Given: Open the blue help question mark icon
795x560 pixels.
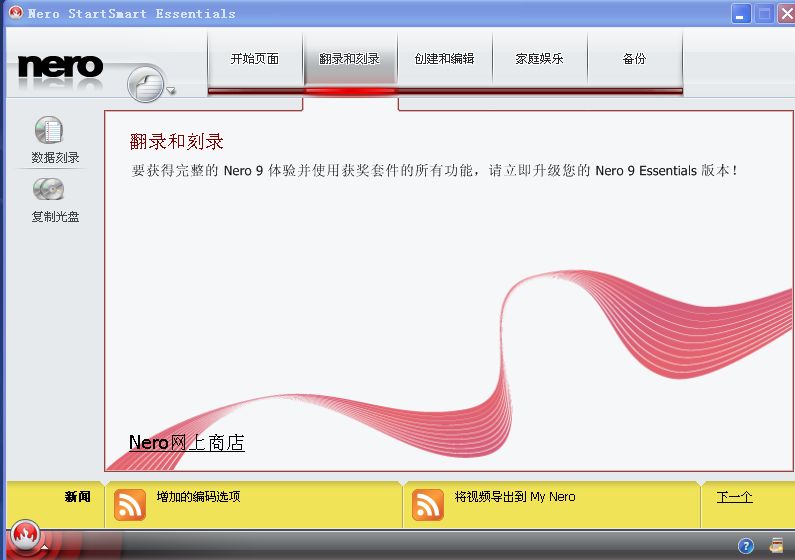Looking at the screenshot, I should click(746, 546).
